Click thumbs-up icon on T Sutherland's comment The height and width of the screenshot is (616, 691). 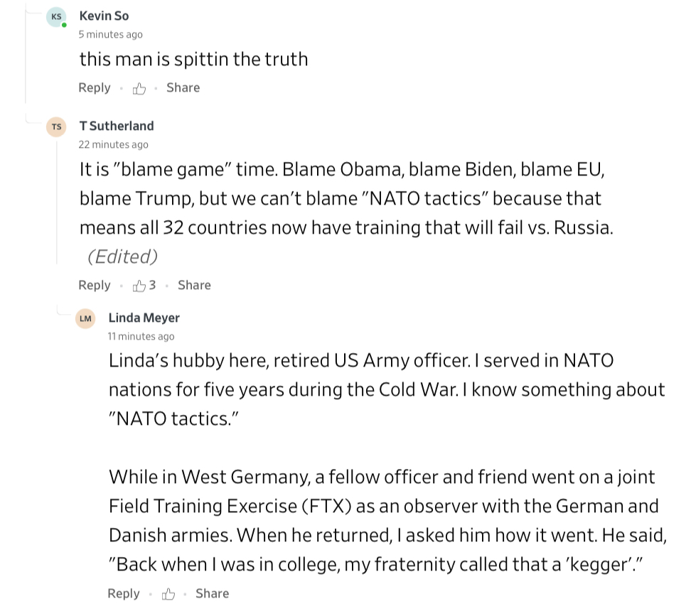tap(140, 286)
